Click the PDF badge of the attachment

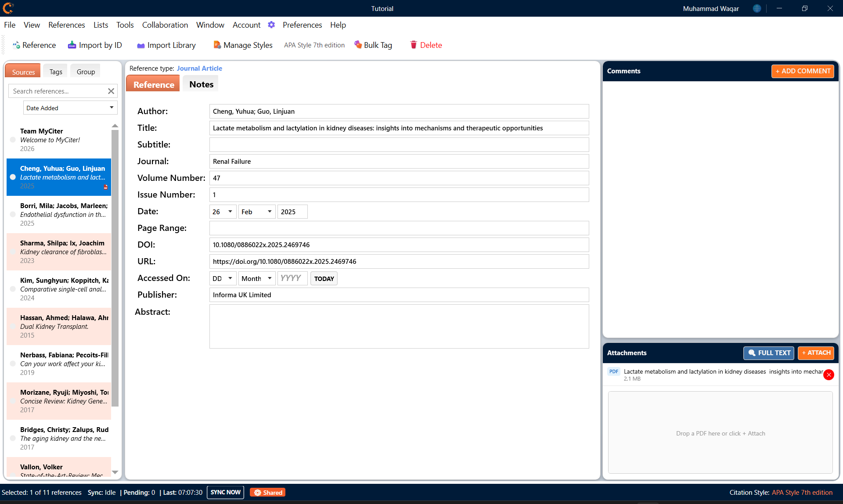point(614,371)
